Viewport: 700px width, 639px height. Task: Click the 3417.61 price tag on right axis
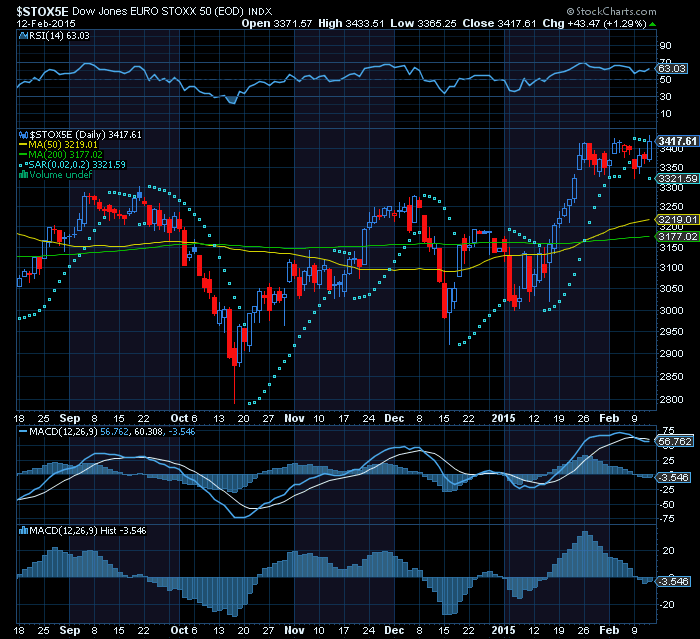677,141
